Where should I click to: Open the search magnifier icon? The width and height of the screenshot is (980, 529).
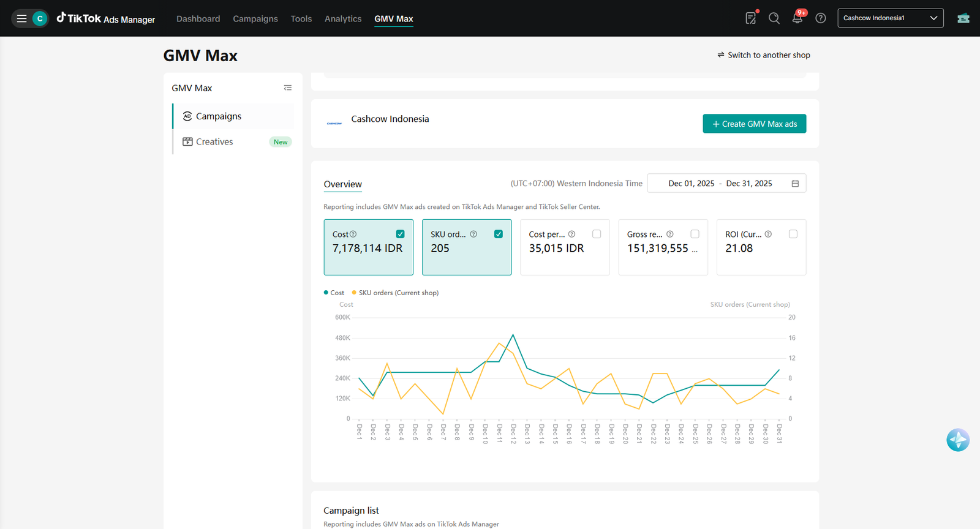click(x=774, y=18)
